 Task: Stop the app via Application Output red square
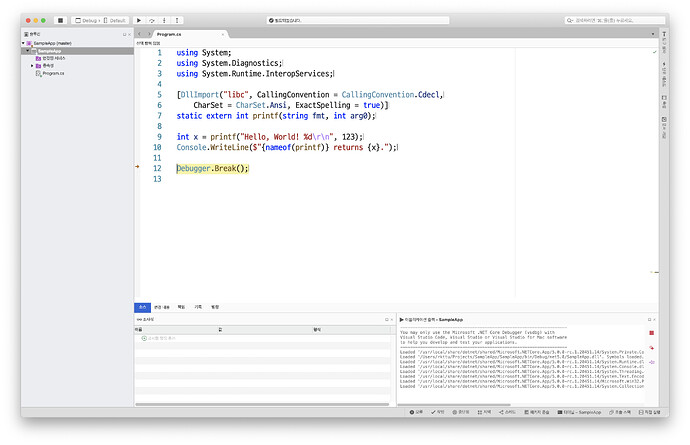[x=652, y=333]
